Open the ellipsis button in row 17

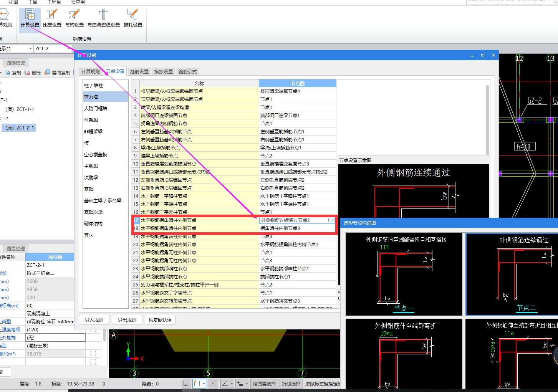[331, 220]
